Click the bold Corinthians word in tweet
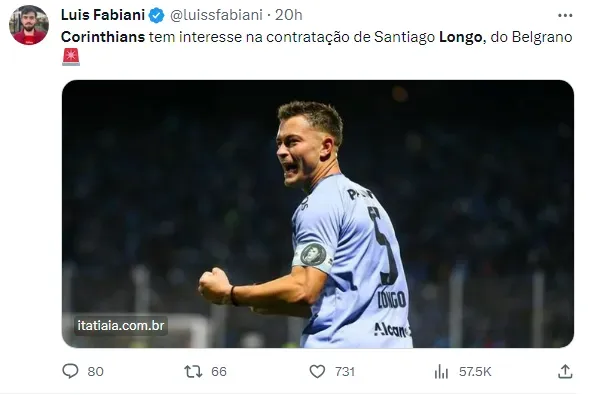 [103, 37]
